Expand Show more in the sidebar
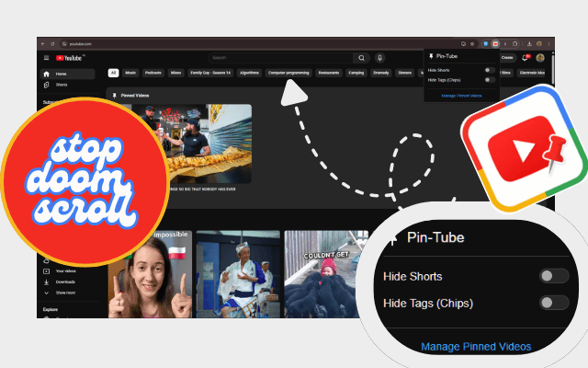Image resolution: width=588 pixels, height=368 pixels. (x=67, y=293)
